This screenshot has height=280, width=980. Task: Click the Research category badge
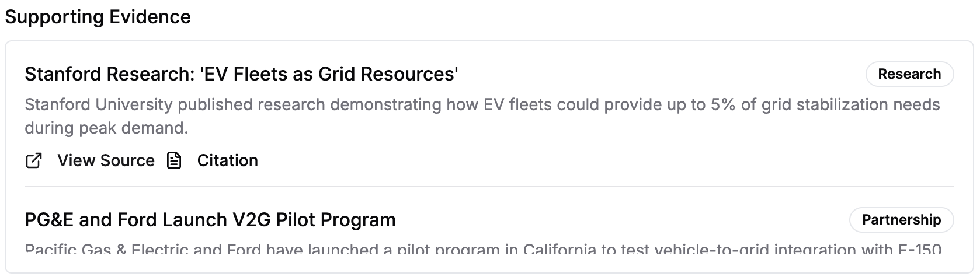tap(909, 74)
